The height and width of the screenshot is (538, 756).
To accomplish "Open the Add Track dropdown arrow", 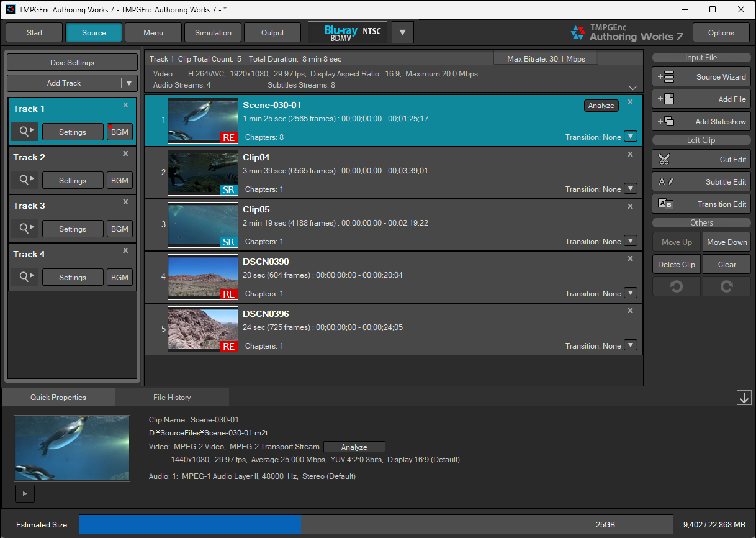I will point(129,83).
